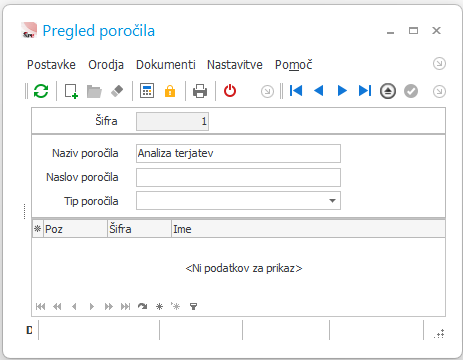
Task: Go to the next record
Action: tap(342, 91)
